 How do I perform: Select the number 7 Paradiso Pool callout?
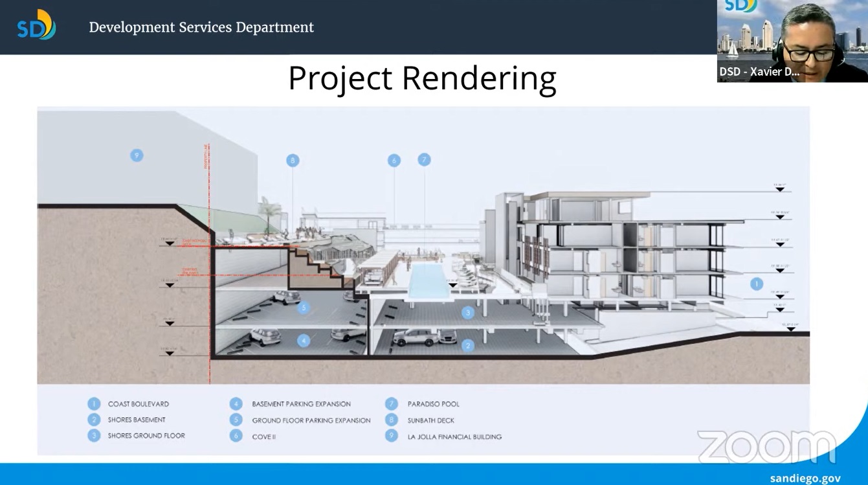[x=424, y=159]
